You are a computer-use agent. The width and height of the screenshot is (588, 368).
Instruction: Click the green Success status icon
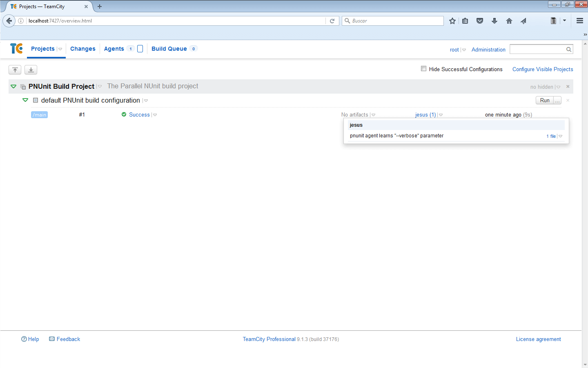pyautogui.click(x=124, y=114)
